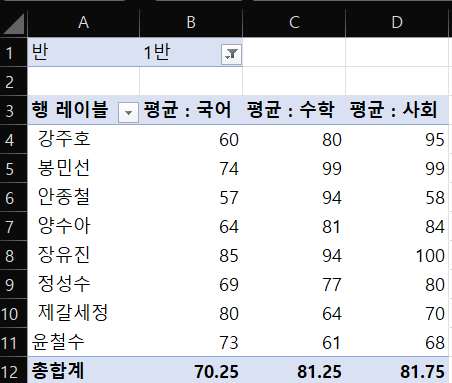Viewport: 452px width, 383px height.
Task: Select 윤철수's 국어 score 73
Action: click(x=191, y=342)
